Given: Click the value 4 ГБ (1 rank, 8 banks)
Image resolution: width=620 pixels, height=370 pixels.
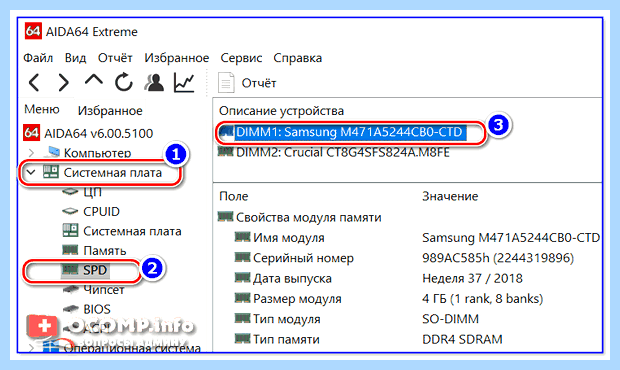Looking at the screenshot, I should [x=482, y=298].
